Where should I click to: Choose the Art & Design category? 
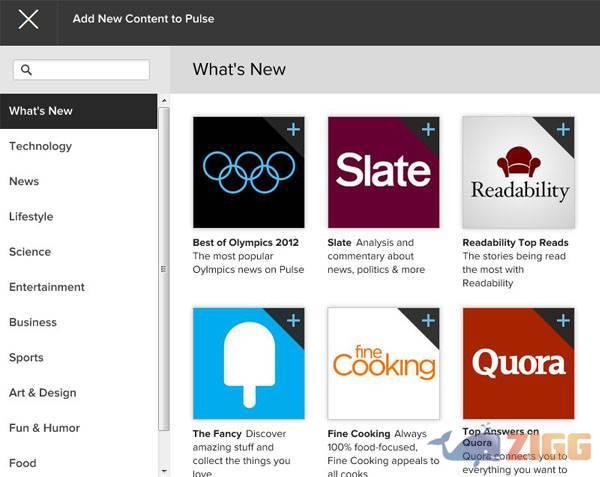click(78, 392)
